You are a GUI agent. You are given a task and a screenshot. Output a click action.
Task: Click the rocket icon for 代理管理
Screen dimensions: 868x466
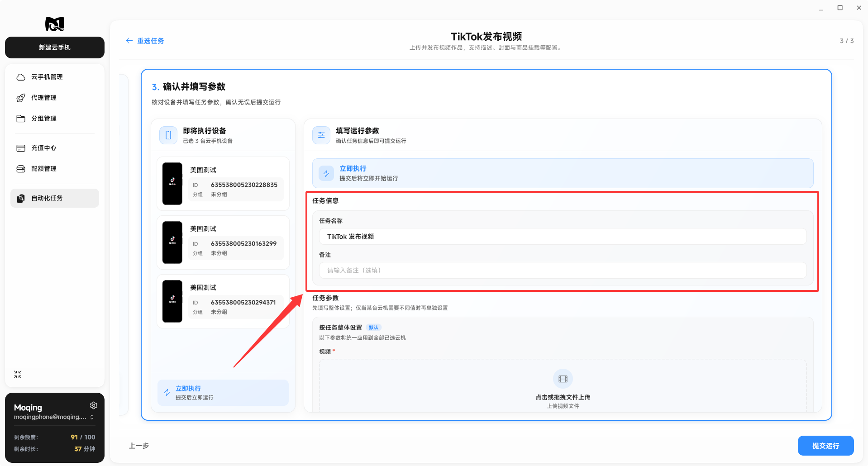point(21,98)
